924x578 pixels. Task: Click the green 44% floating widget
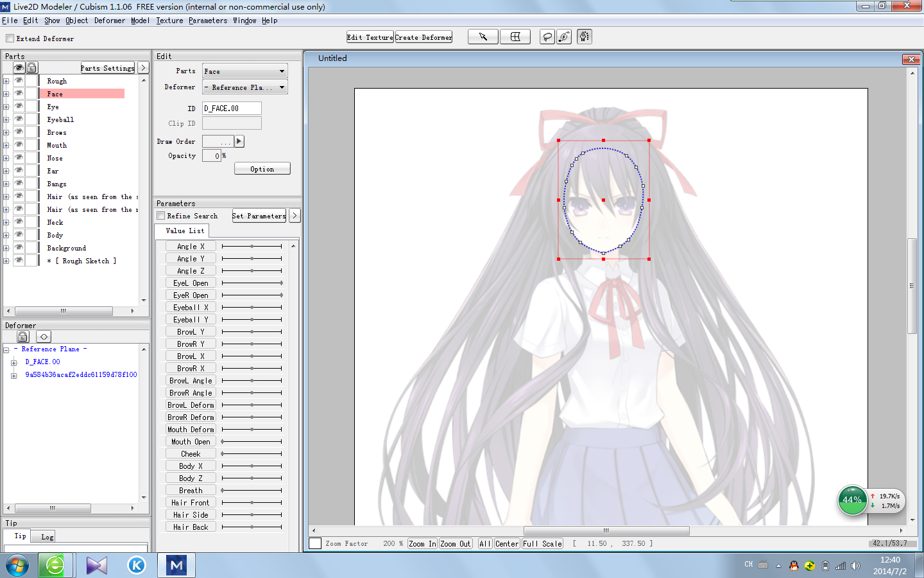pyautogui.click(x=852, y=500)
